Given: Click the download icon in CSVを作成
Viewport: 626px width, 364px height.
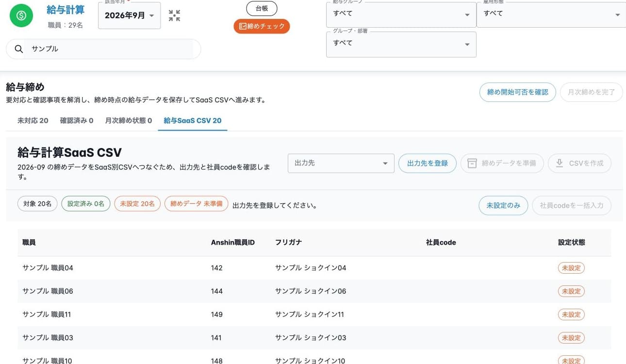Looking at the screenshot, I should [x=559, y=164].
